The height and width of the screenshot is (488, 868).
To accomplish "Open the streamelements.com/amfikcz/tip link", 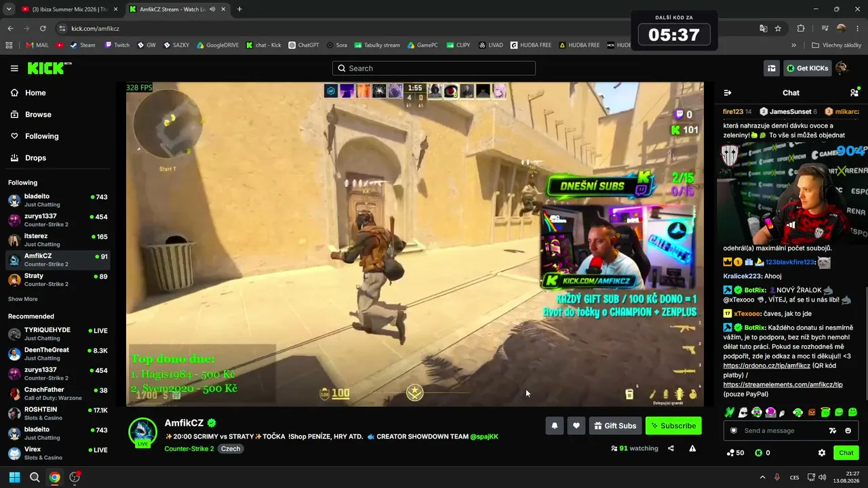I will [x=783, y=384].
